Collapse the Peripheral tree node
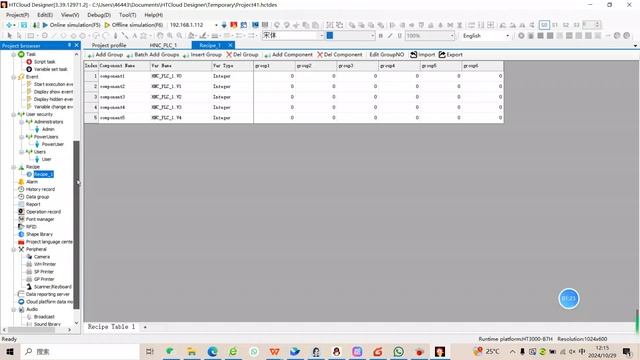The height and width of the screenshot is (360, 640). point(13,249)
